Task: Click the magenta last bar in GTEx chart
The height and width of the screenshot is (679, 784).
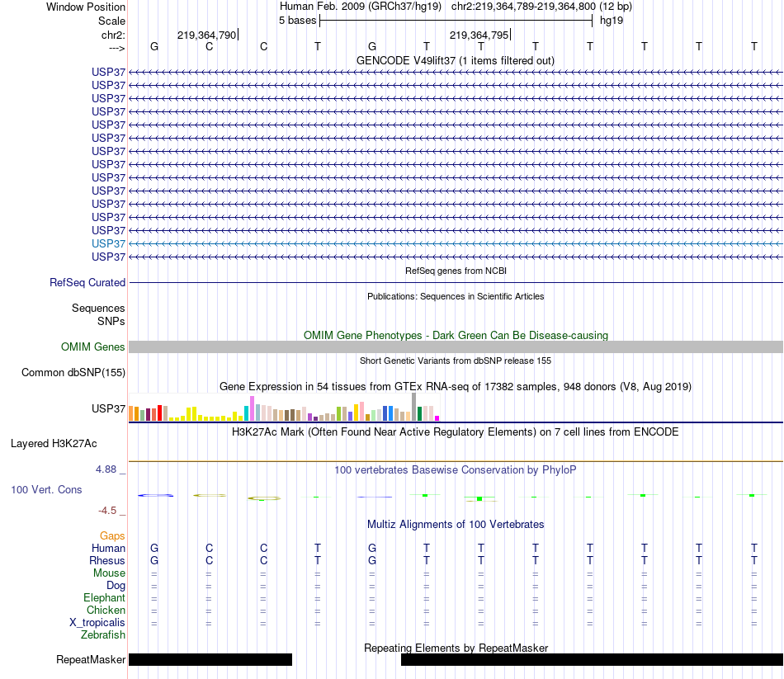Action: pyautogui.click(x=437, y=418)
